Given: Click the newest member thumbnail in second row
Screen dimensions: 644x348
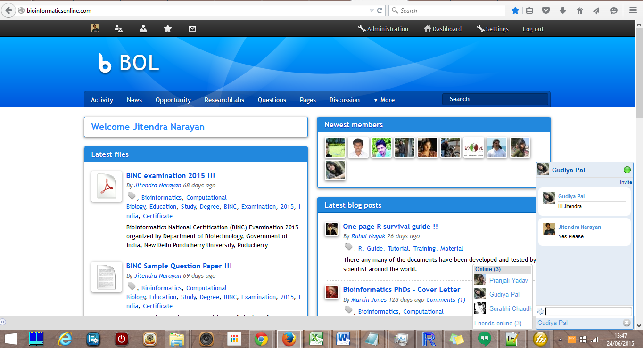Looking at the screenshot, I should [x=335, y=170].
